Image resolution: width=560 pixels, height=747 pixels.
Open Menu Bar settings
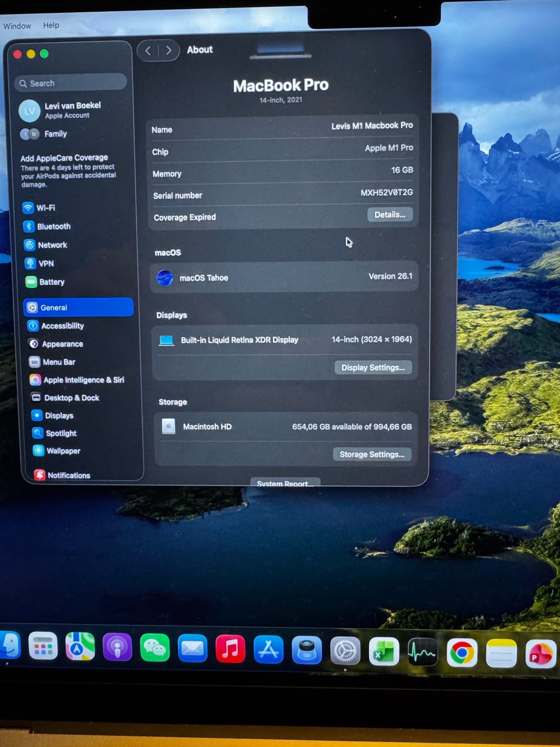(x=52, y=362)
